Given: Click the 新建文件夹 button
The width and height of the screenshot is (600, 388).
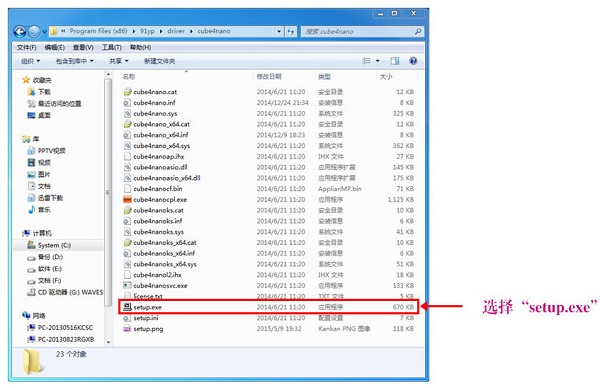Looking at the screenshot, I should coord(160,61).
